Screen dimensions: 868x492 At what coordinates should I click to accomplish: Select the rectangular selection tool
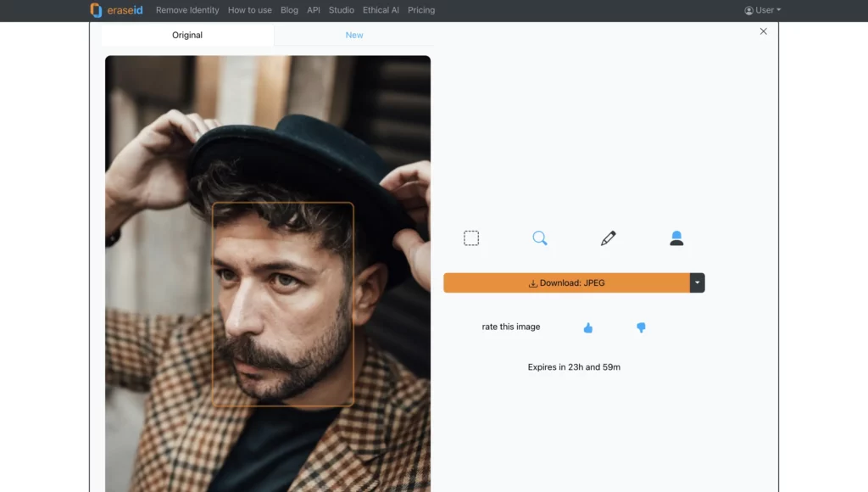click(x=471, y=238)
